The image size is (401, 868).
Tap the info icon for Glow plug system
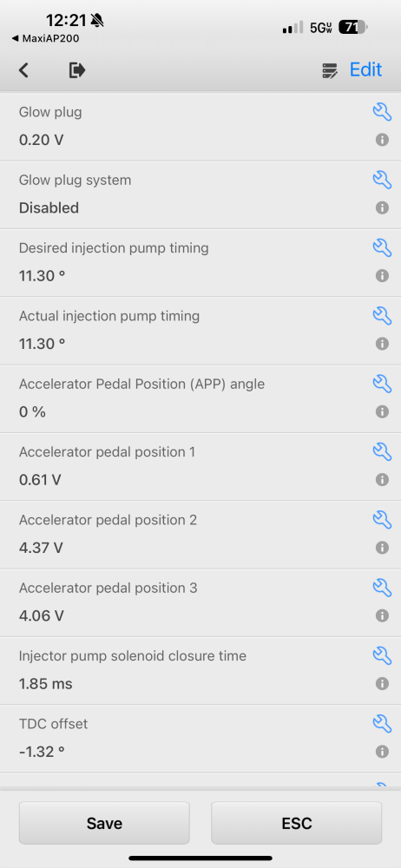(x=382, y=207)
